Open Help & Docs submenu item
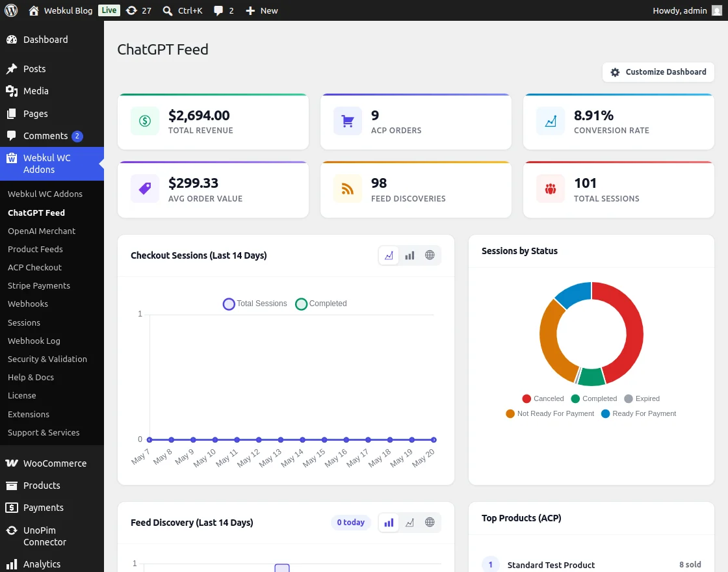Viewport: 728px width, 572px height. [31, 378]
